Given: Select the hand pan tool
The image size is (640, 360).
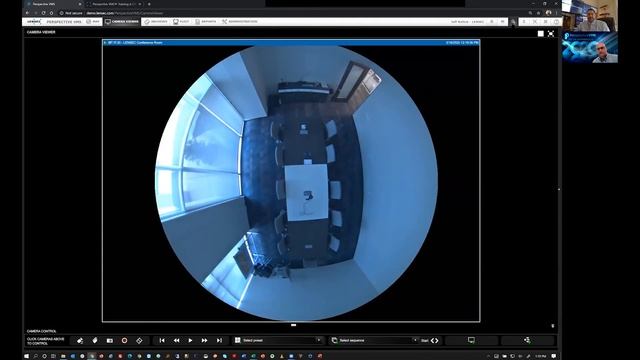Looking at the screenshot, I should [x=95, y=340].
